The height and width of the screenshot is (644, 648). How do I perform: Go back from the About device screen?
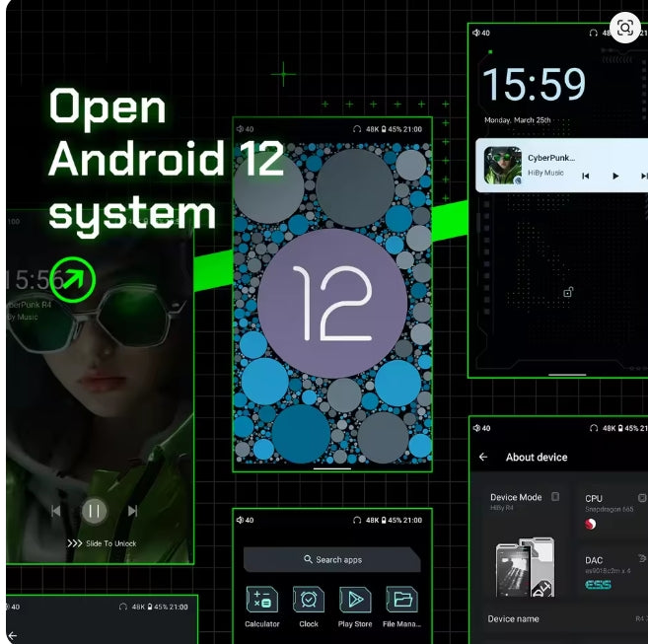pos(483,458)
